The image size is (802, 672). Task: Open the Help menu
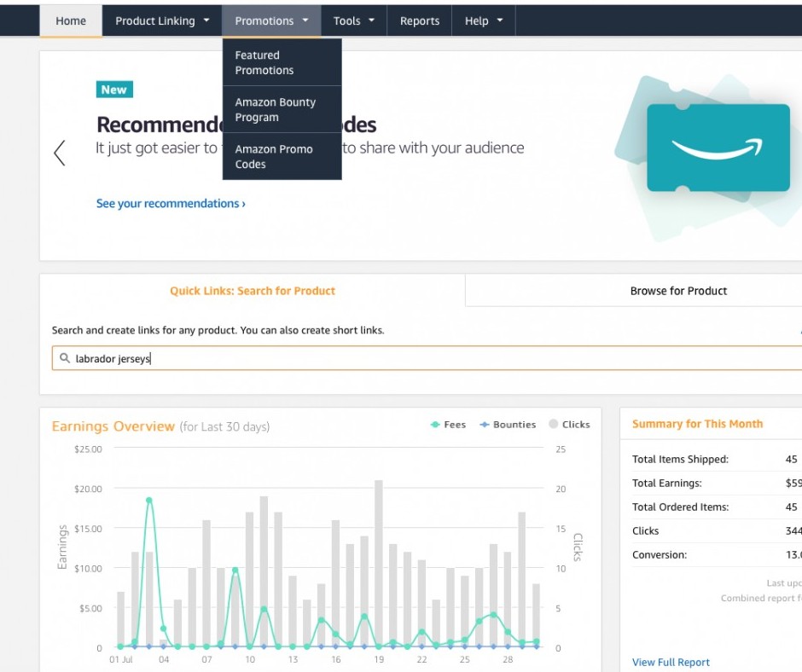pyautogui.click(x=484, y=21)
